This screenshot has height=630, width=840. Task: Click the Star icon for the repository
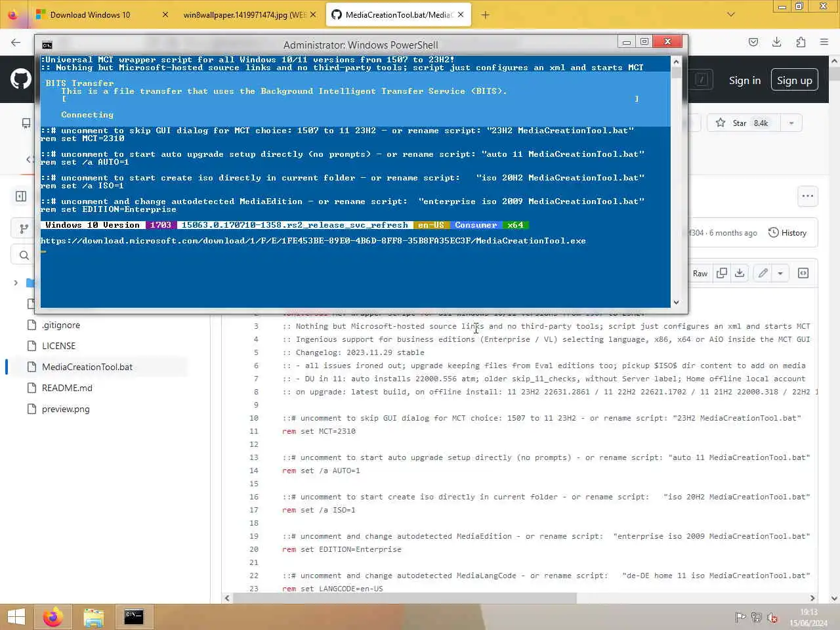[x=721, y=123]
